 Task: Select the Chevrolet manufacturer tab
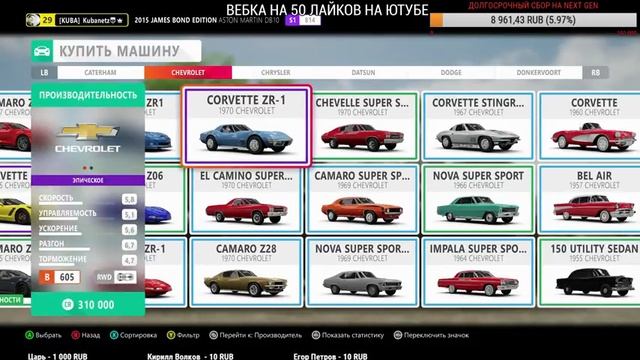pyautogui.click(x=188, y=72)
